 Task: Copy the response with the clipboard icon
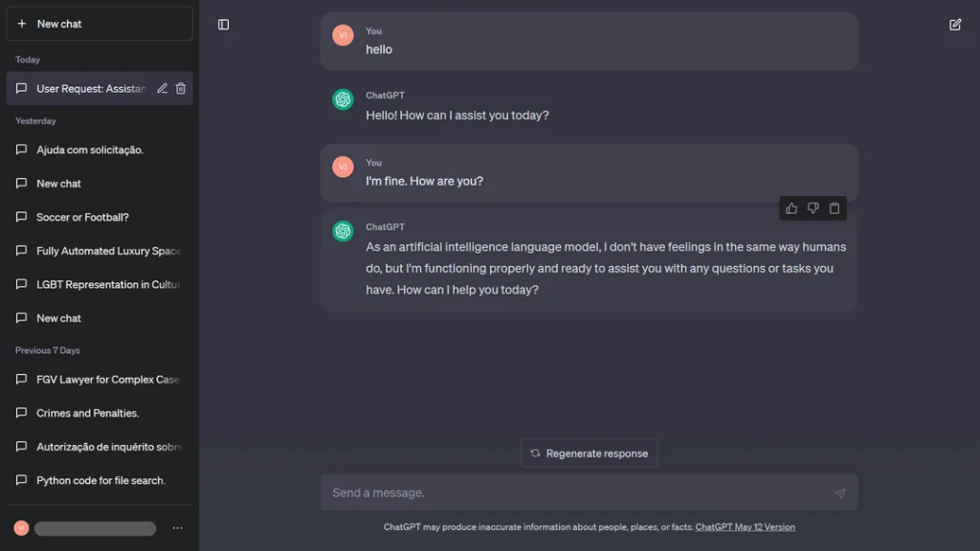(x=835, y=209)
